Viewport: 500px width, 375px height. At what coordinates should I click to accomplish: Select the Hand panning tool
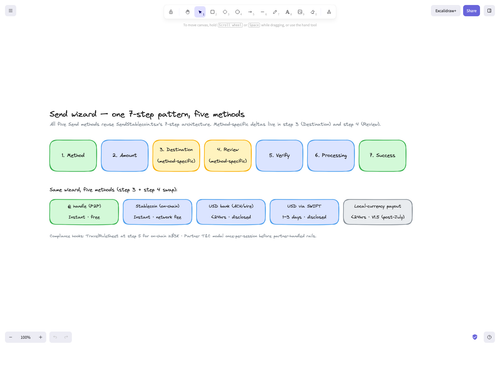click(x=187, y=12)
